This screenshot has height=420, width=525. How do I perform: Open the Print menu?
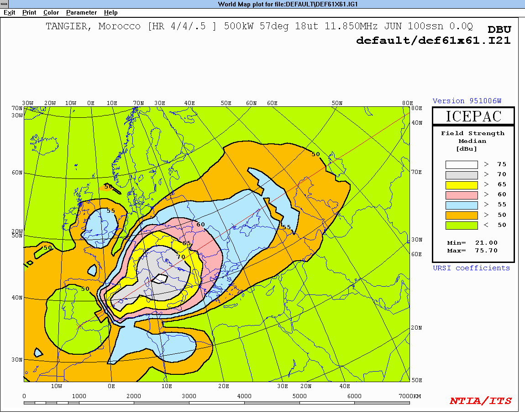29,13
